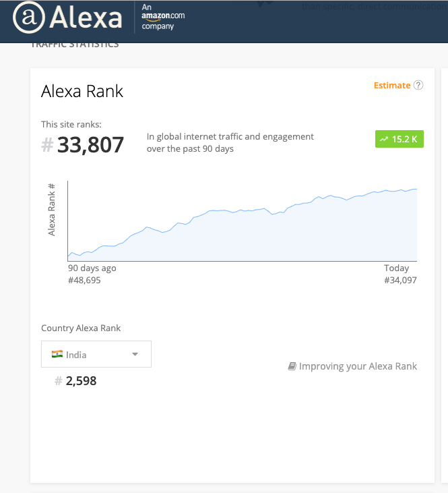Click the amazon.com company logo
The width and height of the screenshot is (448, 493).
(163, 17)
